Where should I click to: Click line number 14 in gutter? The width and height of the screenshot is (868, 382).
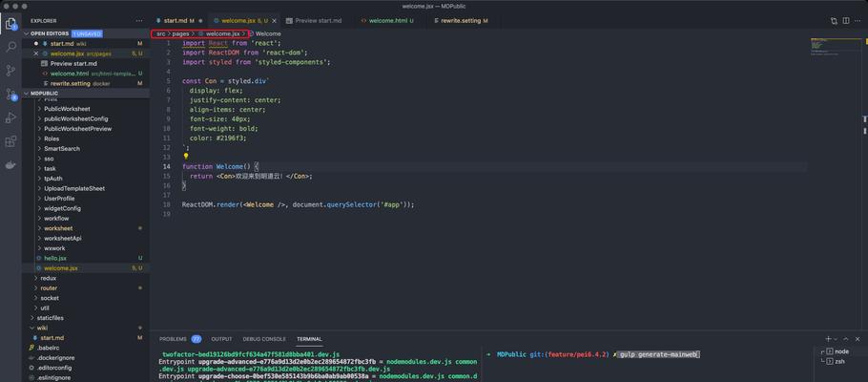pyautogui.click(x=167, y=166)
